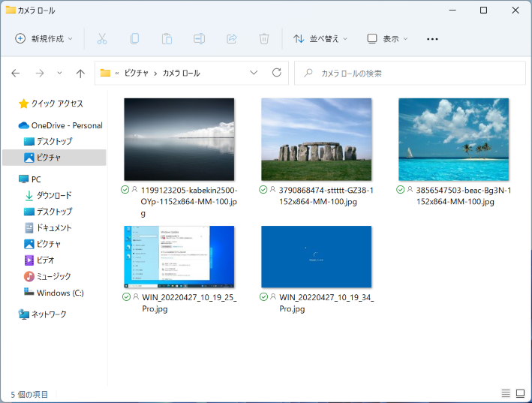Open the See more three-dots menu
The width and height of the screenshot is (532, 403).
432,39
